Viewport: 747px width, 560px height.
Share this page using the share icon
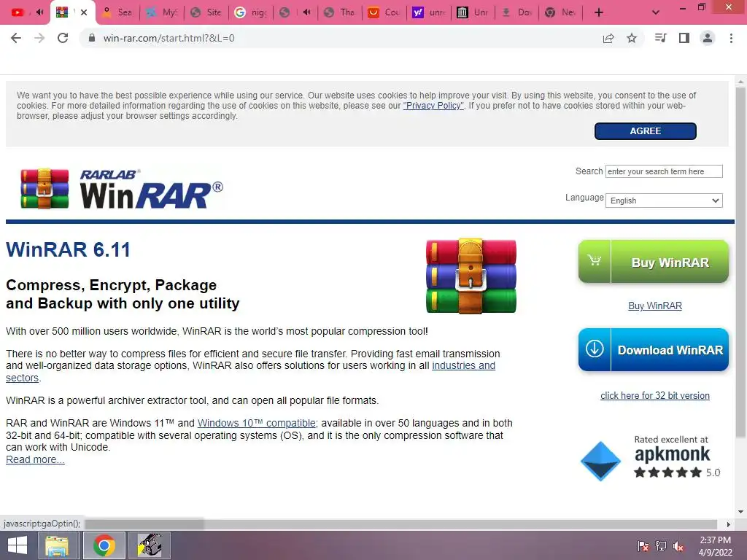coord(608,38)
